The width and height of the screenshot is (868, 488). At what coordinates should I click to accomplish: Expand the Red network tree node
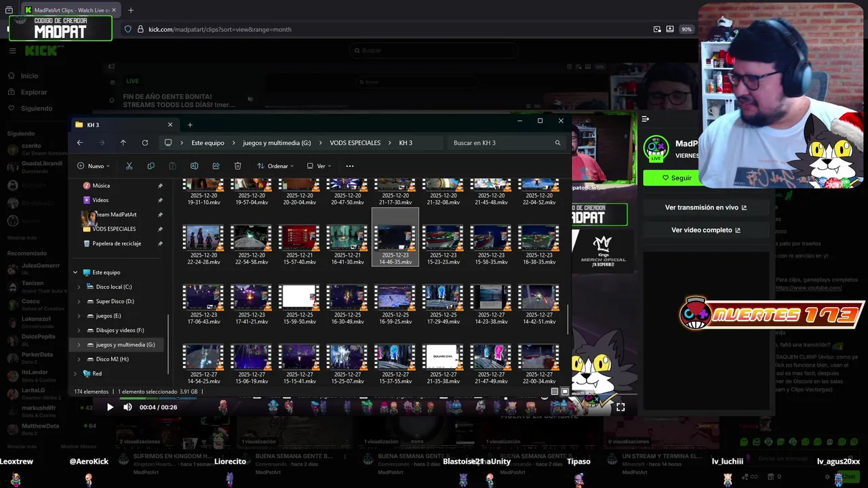click(75, 373)
